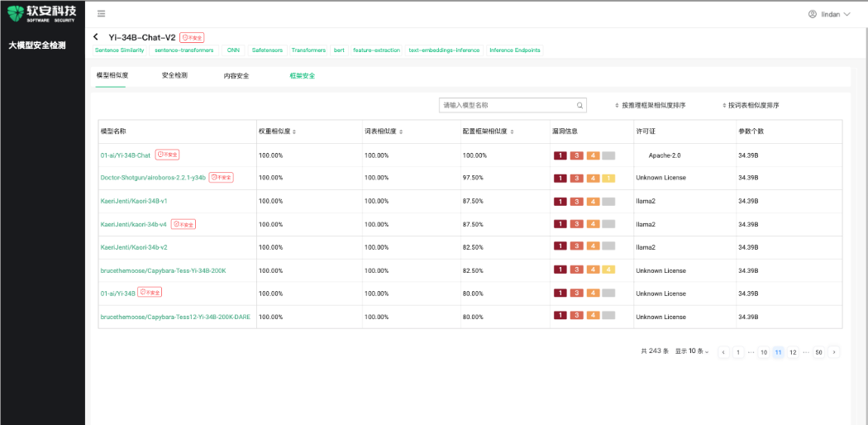The image size is (868, 425).
Task: Click the 许可证 column header
Action: (646, 131)
